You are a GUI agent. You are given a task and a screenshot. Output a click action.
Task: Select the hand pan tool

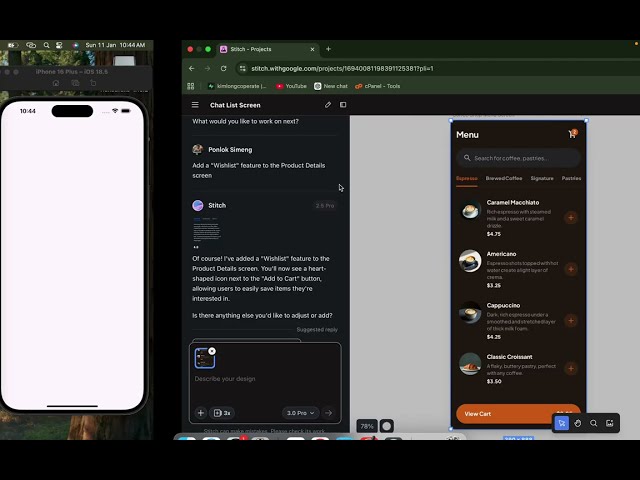coord(578,423)
